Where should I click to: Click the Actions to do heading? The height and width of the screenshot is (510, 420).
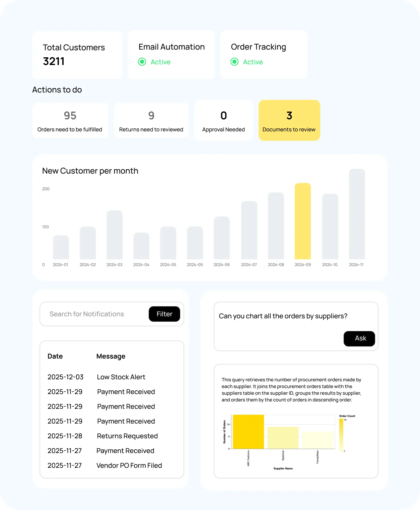pyautogui.click(x=57, y=90)
